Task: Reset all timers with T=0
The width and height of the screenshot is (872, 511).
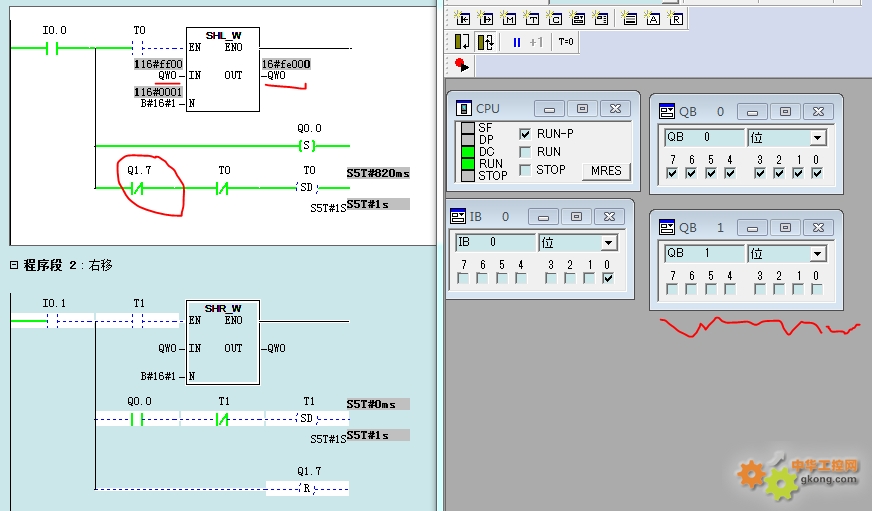Action: point(566,42)
